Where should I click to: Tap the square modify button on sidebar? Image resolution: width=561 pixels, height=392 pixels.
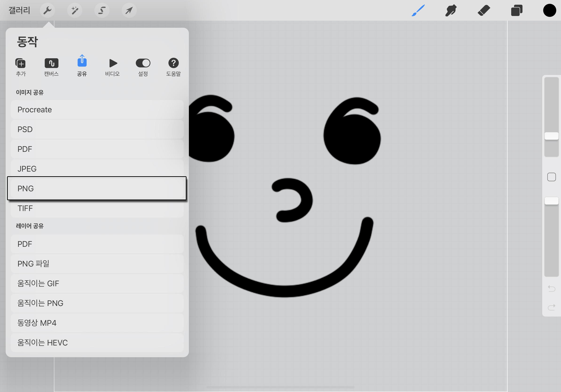click(551, 177)
